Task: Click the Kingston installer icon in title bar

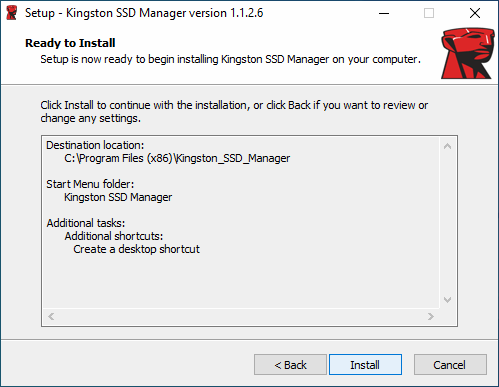Action: point(12,13)
